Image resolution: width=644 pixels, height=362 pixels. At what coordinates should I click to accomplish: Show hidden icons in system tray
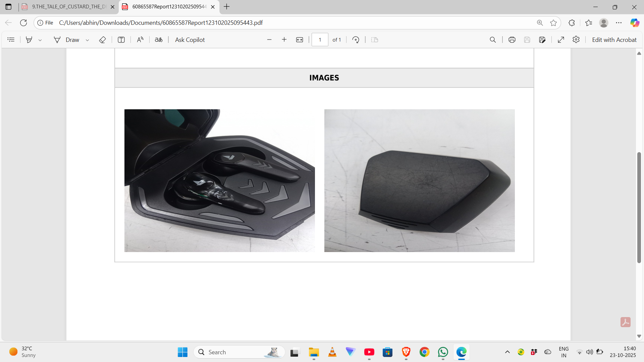507,352
